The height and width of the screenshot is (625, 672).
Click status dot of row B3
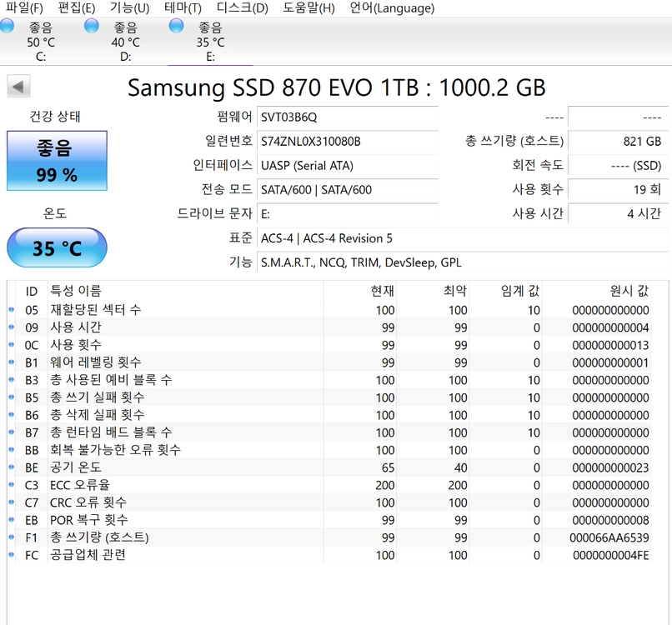click(12, 379)
